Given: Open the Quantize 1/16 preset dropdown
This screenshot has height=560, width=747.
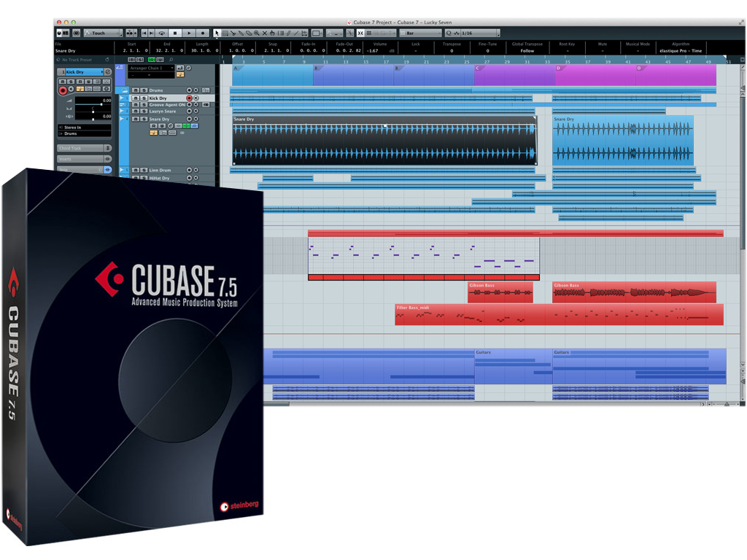Looking at the screenshot, I should pyautogui.click(x=474, y=33).
